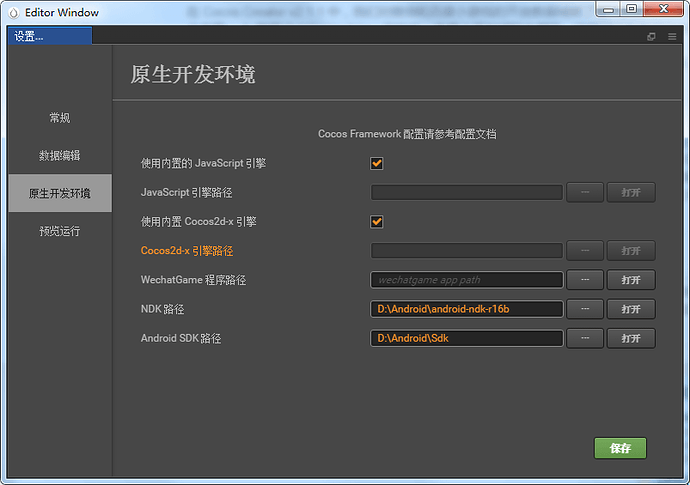Browse for WechatGame app path
The width and height of the screenshot is (690, 485).
click(585, 280)
